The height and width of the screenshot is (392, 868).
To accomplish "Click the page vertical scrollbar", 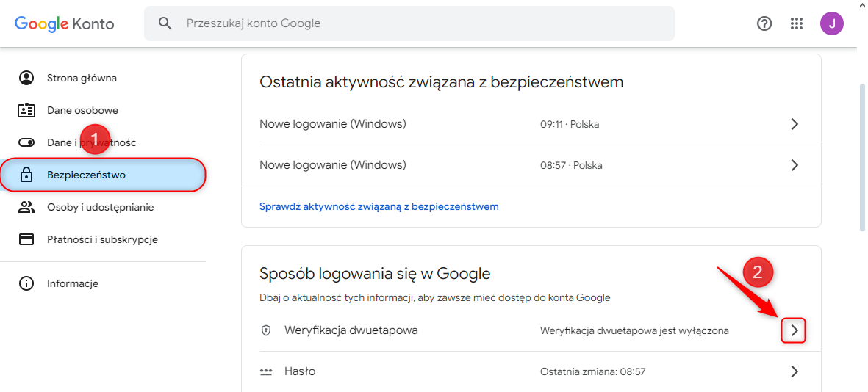I will pyautogui.click(x=863, y=158).
